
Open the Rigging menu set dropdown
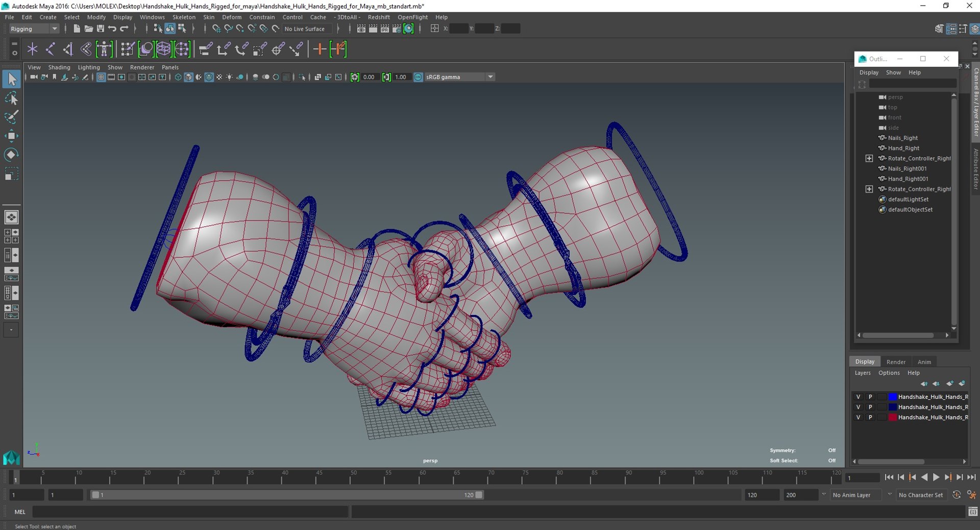coord(34,29)
